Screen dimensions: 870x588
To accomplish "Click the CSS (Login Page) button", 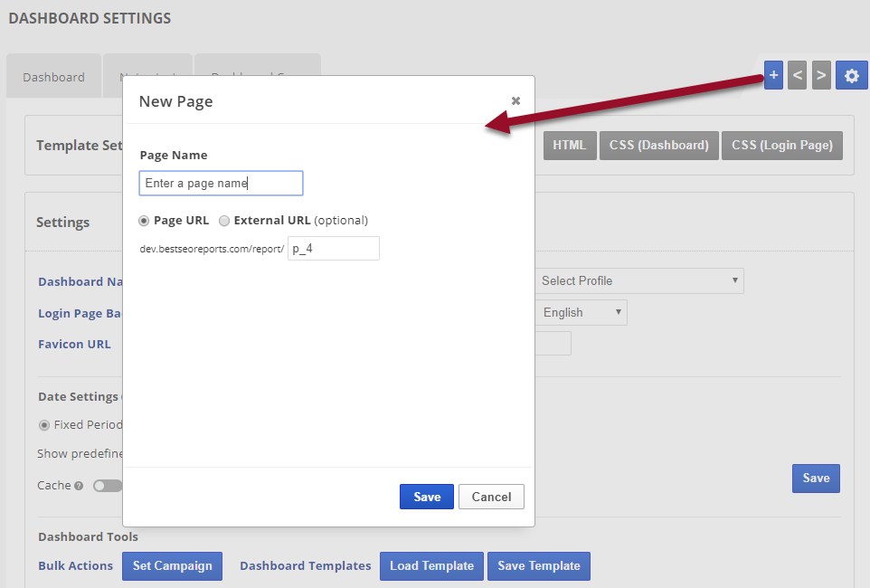I will [782, 145].
